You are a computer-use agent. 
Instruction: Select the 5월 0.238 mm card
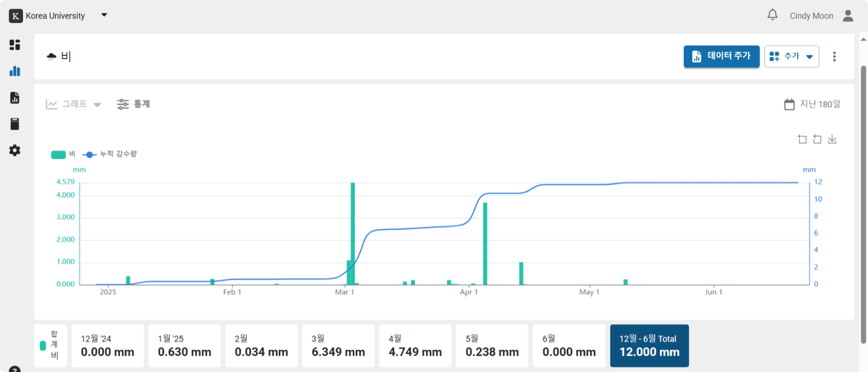pos(492,346)
